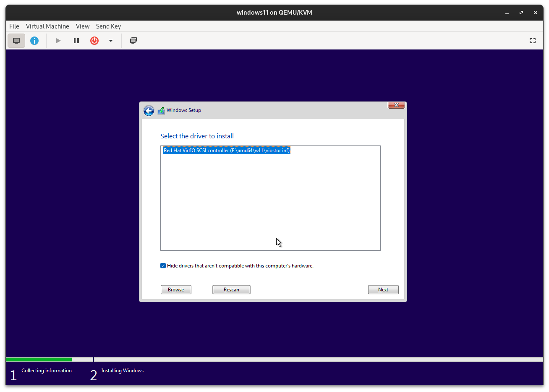Open the Virtual Machine menu

(x=47, y=26)
